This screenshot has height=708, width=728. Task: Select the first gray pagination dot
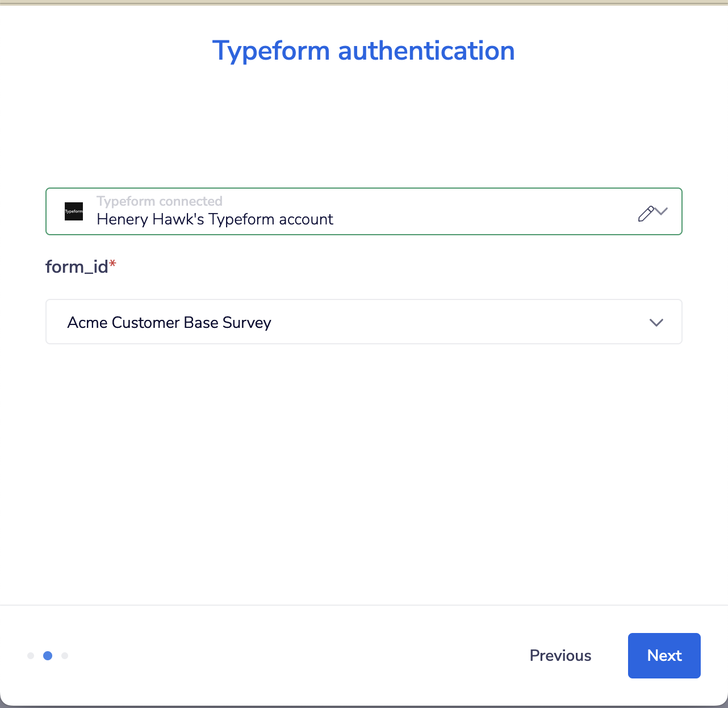pos(31,656)
